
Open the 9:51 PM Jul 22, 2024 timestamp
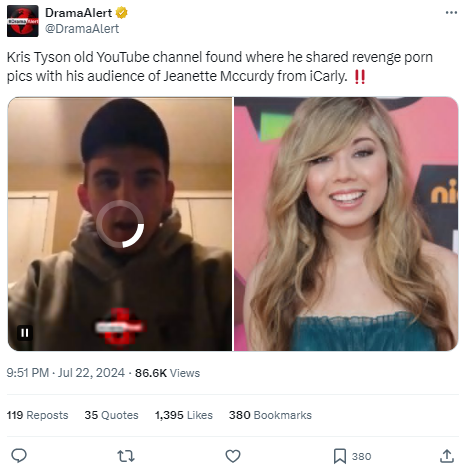[x=66, y=373]
